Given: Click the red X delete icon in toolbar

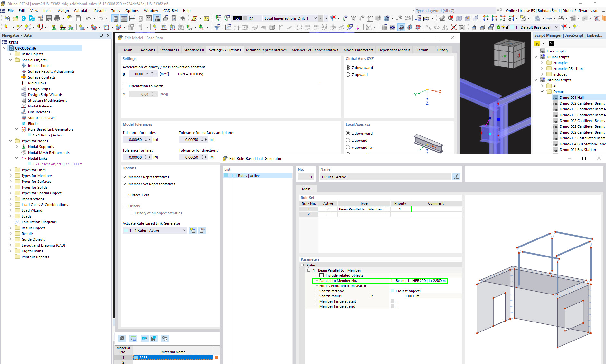Looking at the screenshot, I should (x=453, y=27).
